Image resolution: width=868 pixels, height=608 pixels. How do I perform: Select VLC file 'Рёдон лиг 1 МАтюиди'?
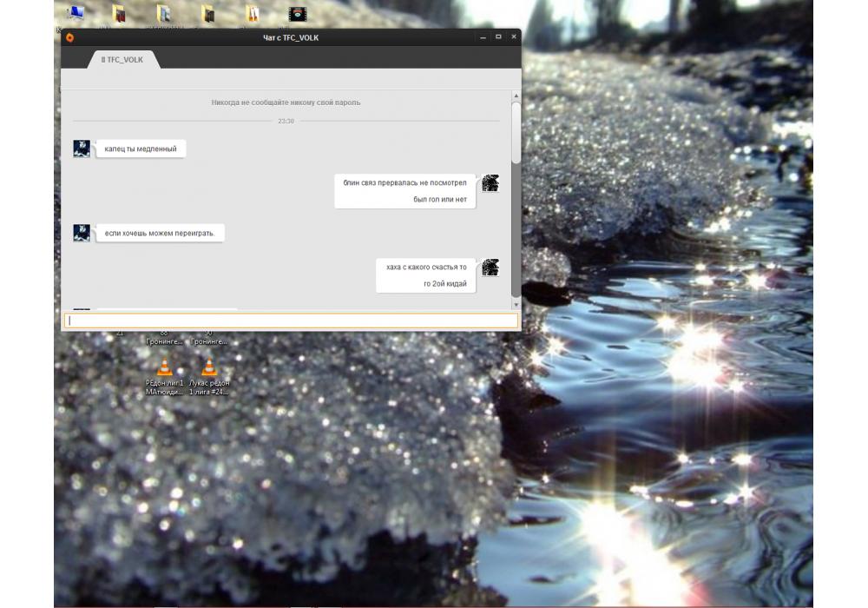coord(164,368)
